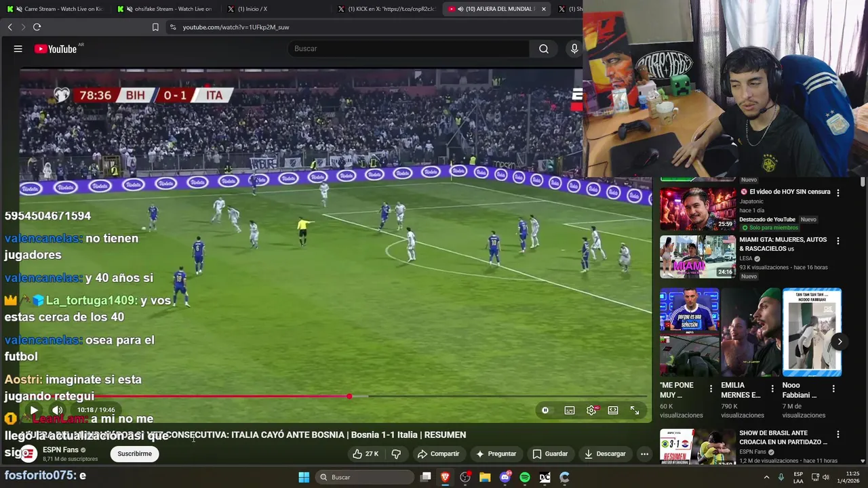This screenshot has height=488, width=868.
Task: Open options for 'Nooo Fabbiani' short
Action: [833, 388]
